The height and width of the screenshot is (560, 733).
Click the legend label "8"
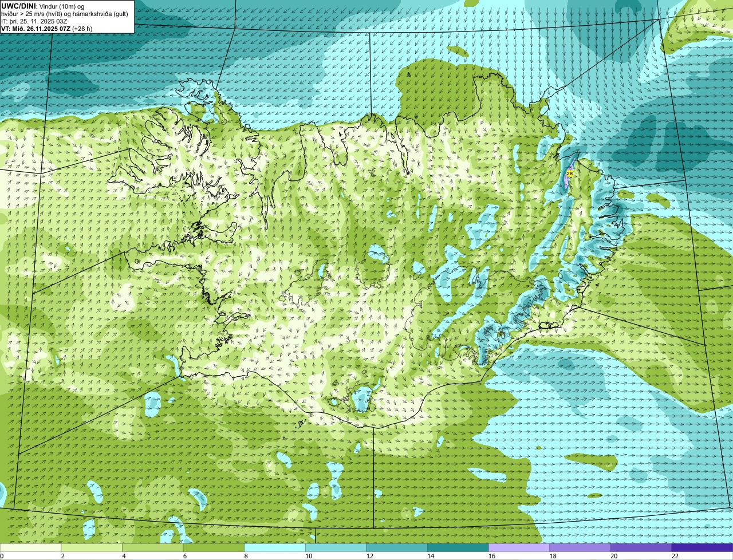point(246,556)
